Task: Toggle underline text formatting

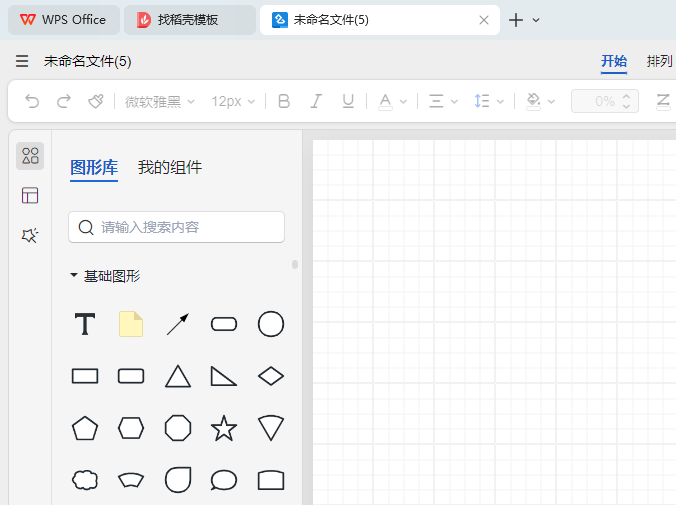Action: pyautogui.click(x=348, y=101)
